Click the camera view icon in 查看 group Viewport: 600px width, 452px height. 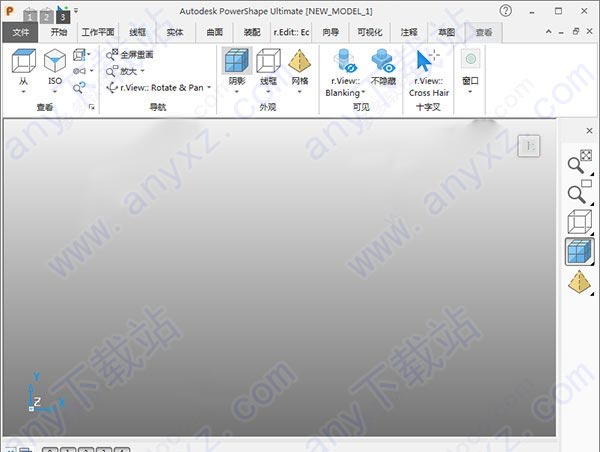(79, 71)
